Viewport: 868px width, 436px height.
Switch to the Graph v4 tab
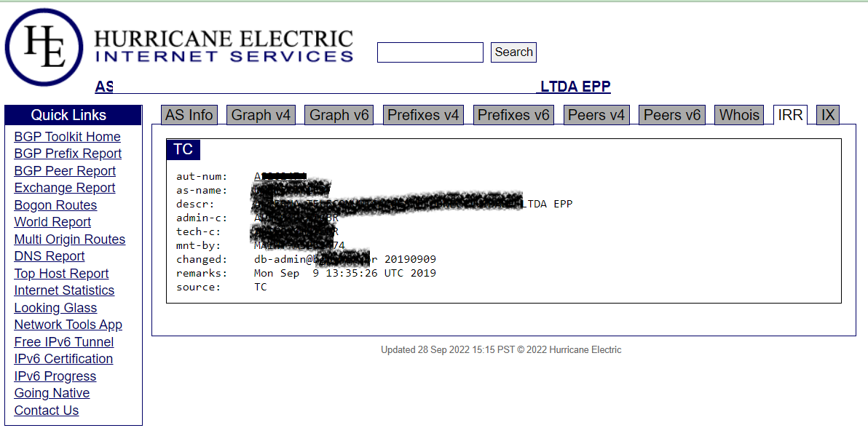tap(261, 115)
